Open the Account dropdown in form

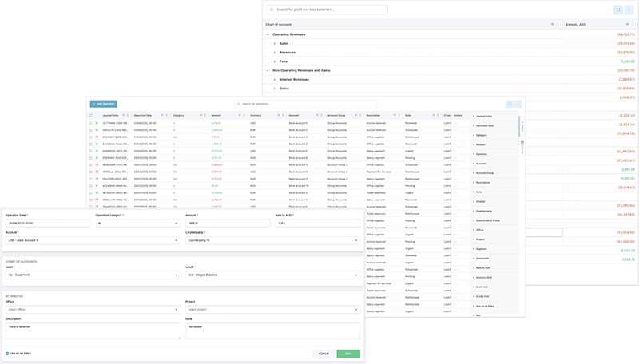pyautogui.click(x=93, y=240)
